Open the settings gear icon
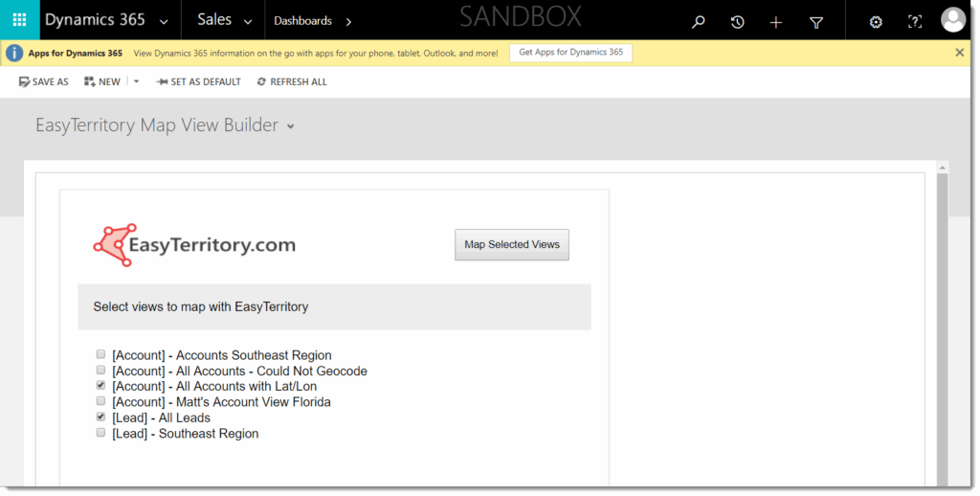 (876, 21)
